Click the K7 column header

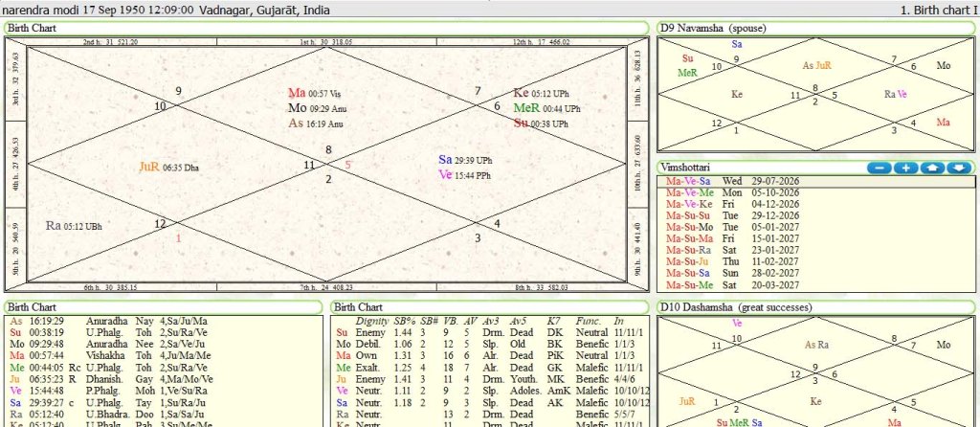(x=554, y=321)
